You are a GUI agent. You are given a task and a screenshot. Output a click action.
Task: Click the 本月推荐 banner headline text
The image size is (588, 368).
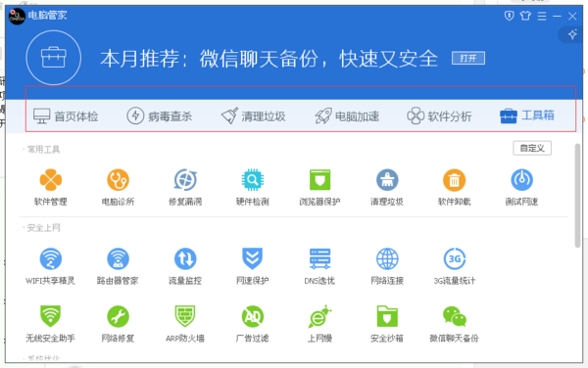click(269, 59)
